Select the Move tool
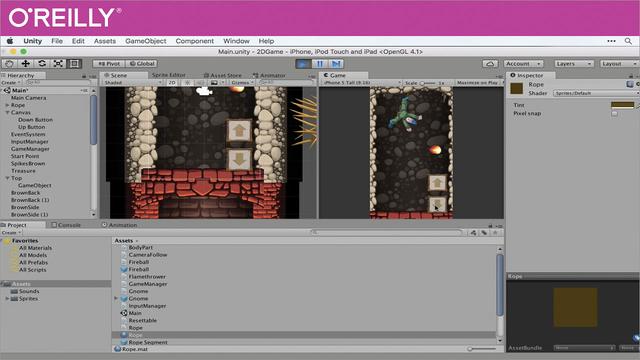The height and width of the screenshot is (360, 640). (x=26, y=64)
